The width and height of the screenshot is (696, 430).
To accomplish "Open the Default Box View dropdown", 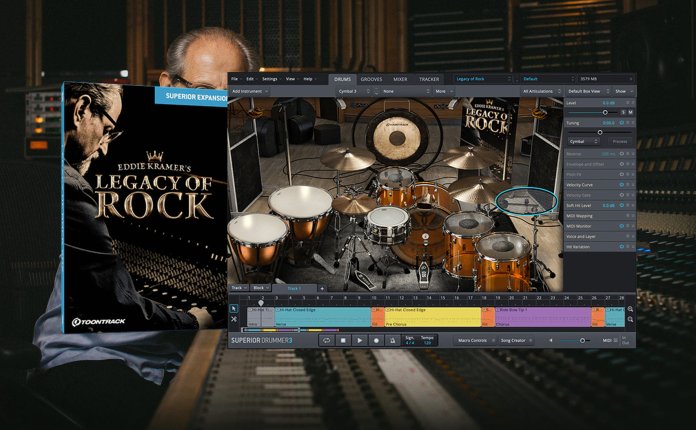I will (x=588, y=91).
